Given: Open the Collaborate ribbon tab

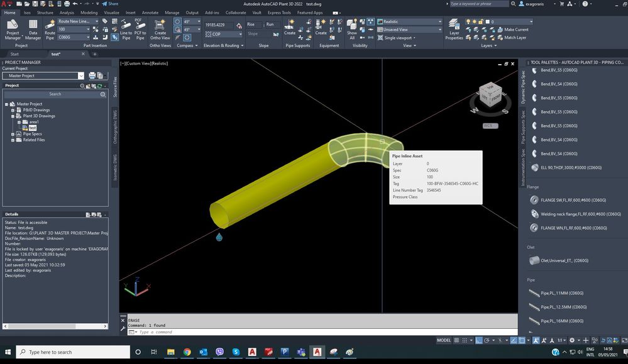Looking at the screenshot, I should click(x=236, y=13).
